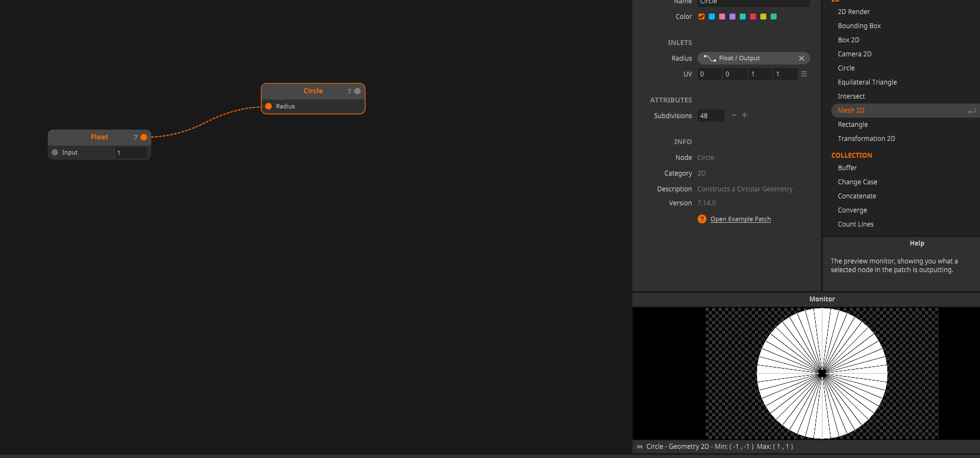The image size is (980, 458).
Task: Choose Transformation 2D from the node list
Action: coord(866,139)
